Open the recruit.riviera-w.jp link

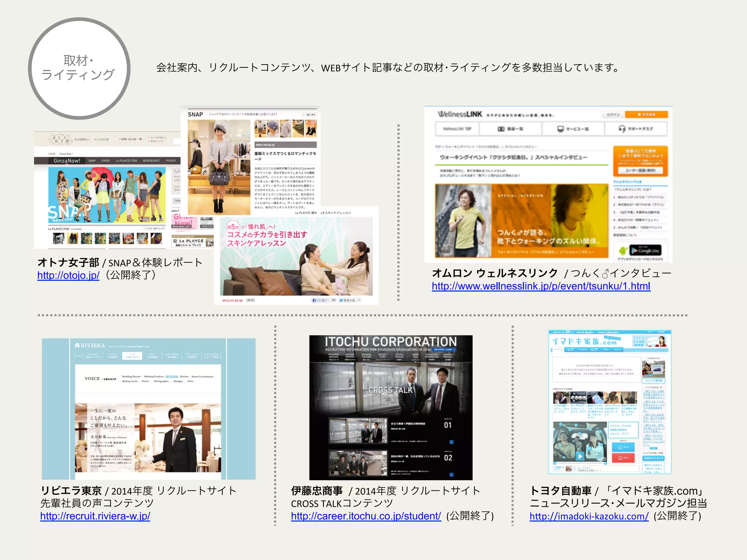[95, 516]
